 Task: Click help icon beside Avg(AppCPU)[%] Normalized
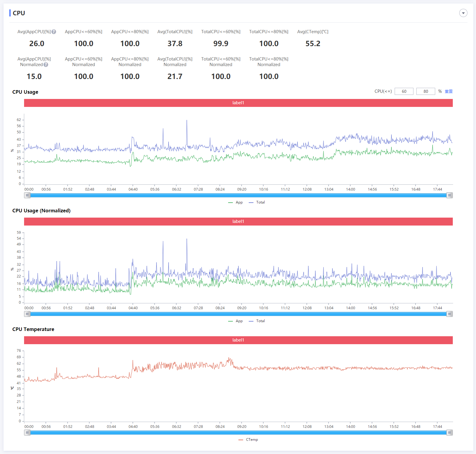tap(46, 65)
